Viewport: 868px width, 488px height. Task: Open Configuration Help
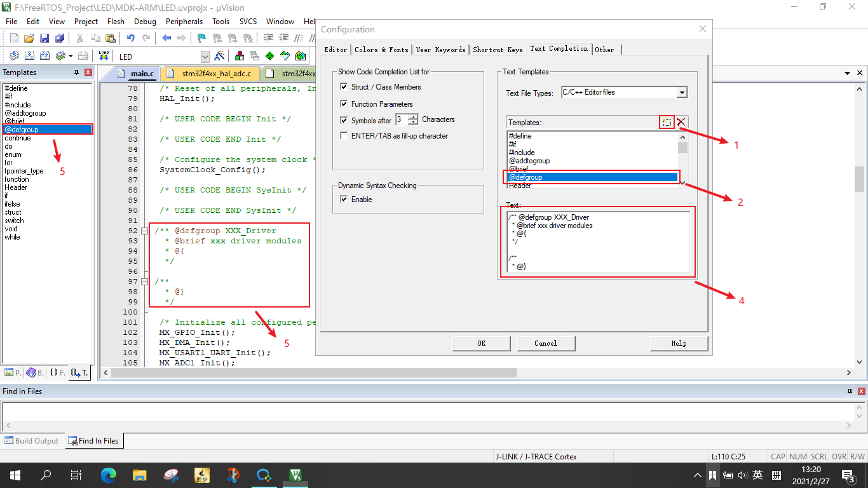[679, 343]
